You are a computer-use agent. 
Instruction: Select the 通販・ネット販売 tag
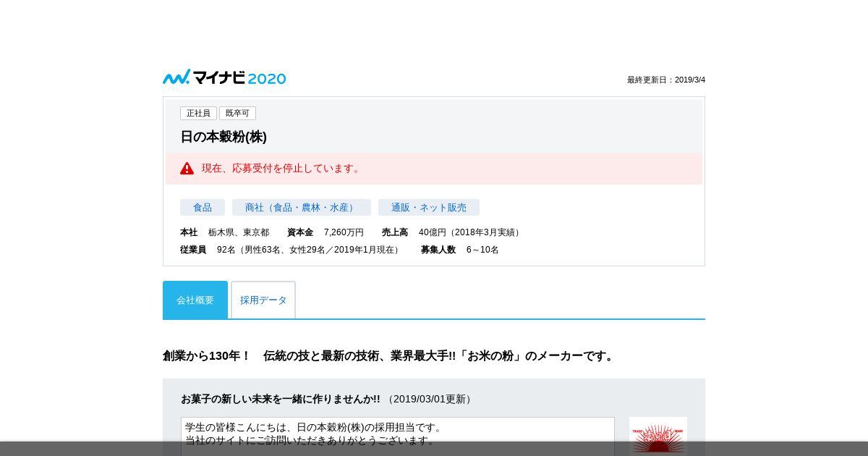(x=429, y=208)
